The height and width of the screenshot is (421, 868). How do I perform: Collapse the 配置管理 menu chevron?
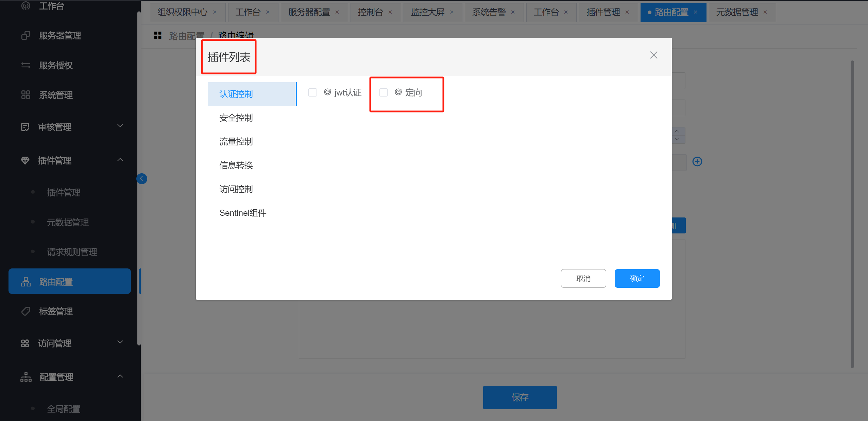click(x=120, y=376)
